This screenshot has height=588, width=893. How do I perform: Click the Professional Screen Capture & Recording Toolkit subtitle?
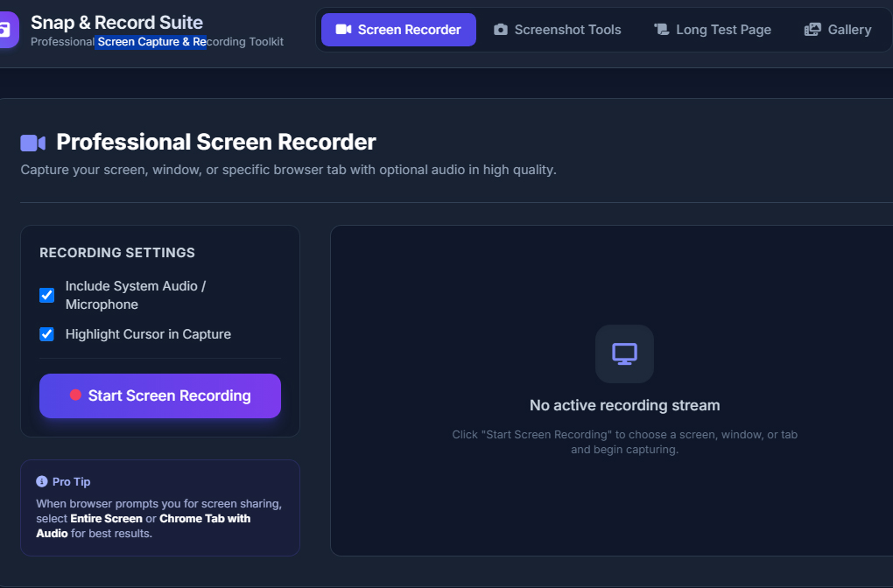[x=158, y=41]
